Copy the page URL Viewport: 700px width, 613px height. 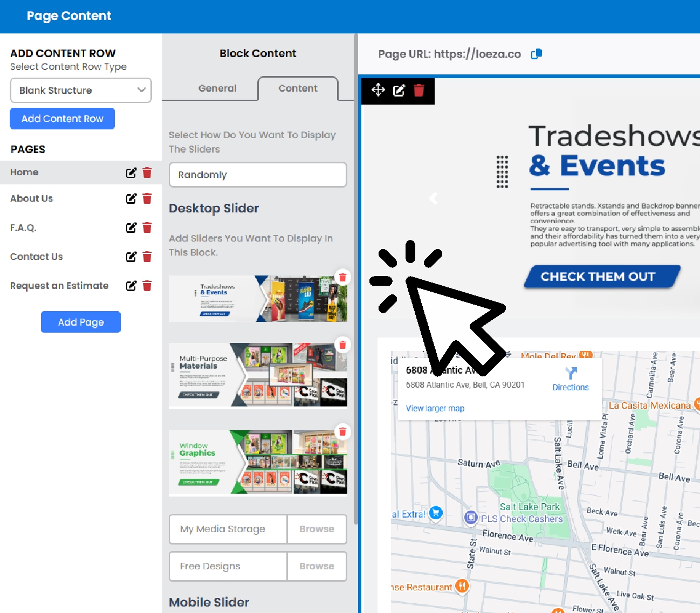536,54
